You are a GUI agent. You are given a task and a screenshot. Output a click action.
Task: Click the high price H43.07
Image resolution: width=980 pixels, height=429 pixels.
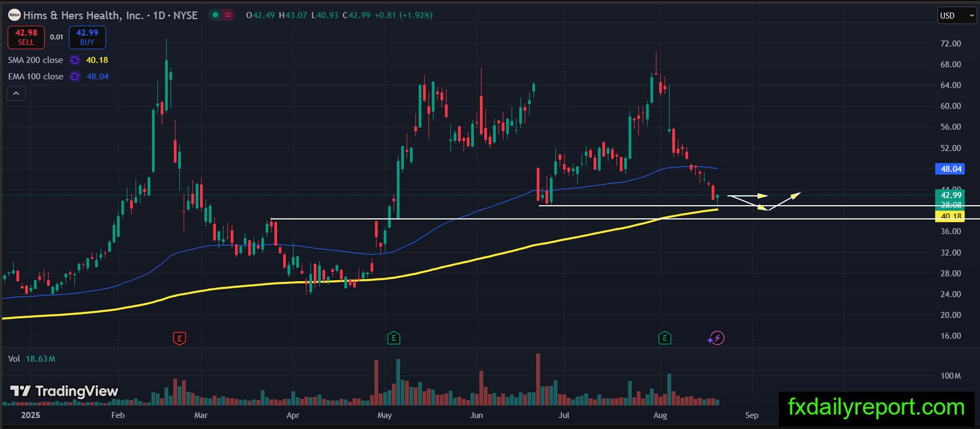(x=293, y=15)
